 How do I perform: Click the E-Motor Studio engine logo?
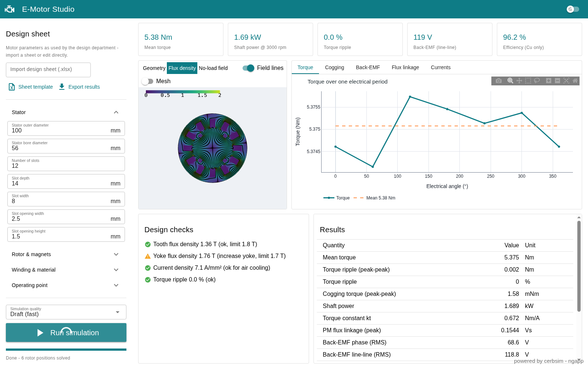[10, 9]
